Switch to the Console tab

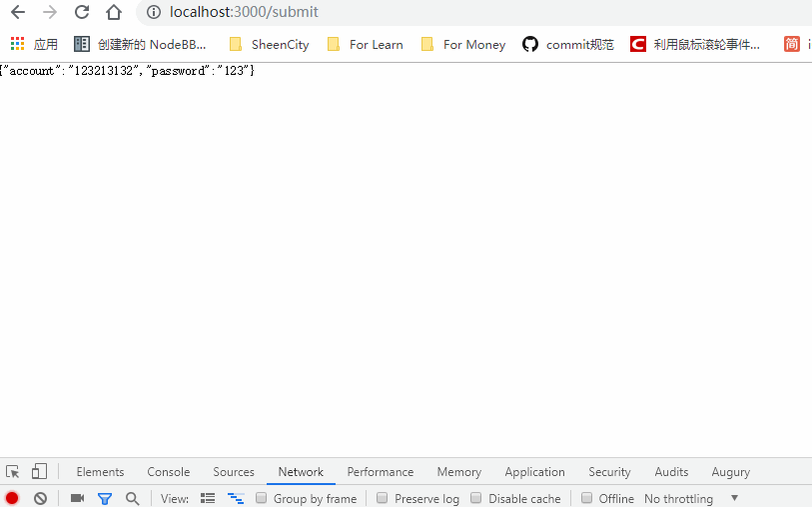169,472
